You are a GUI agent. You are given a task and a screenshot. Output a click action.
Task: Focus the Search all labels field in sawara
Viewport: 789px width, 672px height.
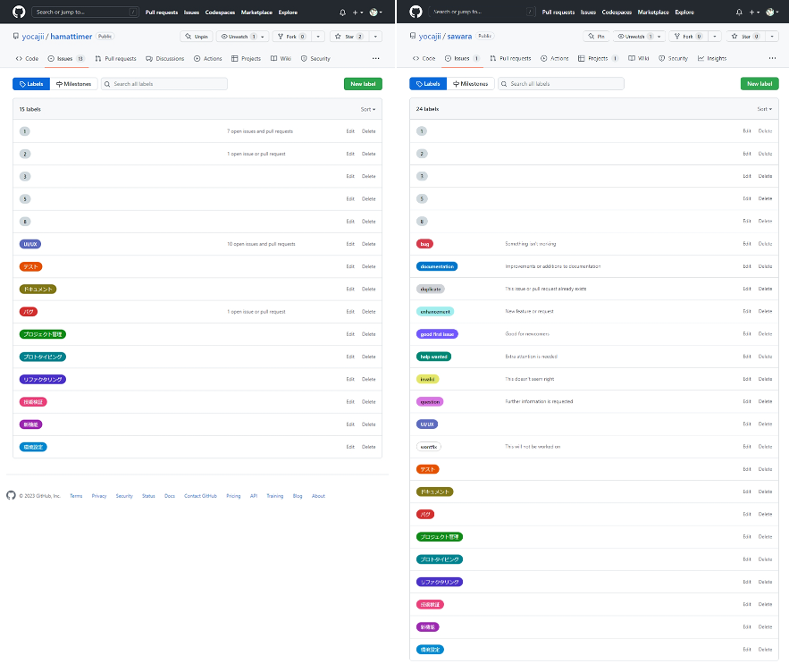click(561, 84)
